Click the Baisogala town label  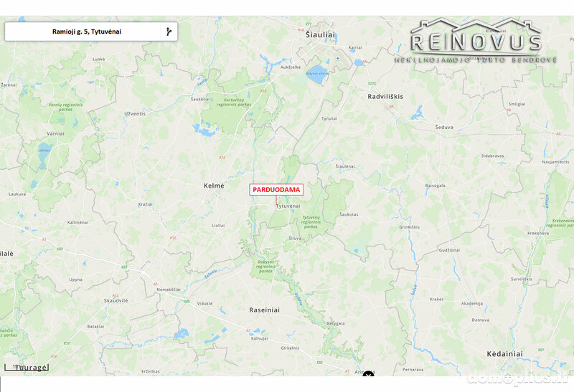pos(436,186)
